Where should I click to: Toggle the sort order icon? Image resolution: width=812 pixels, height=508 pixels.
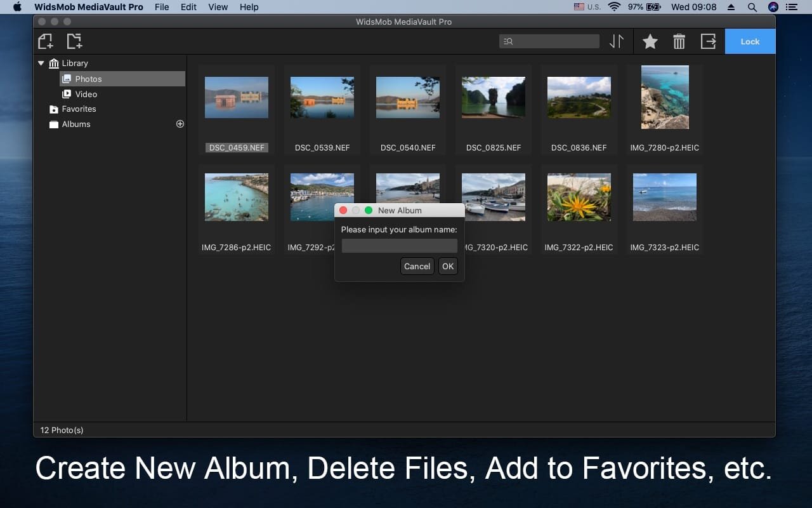(617, 41)
